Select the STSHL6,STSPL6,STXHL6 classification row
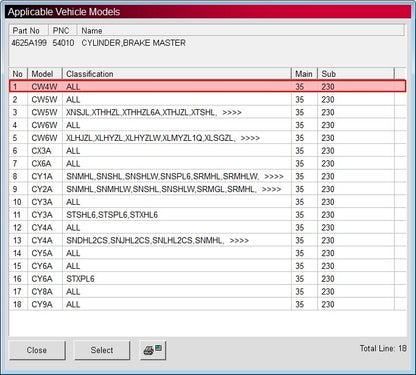The width and height of the screenshot is (416, 375). click(x=207, y=215)
